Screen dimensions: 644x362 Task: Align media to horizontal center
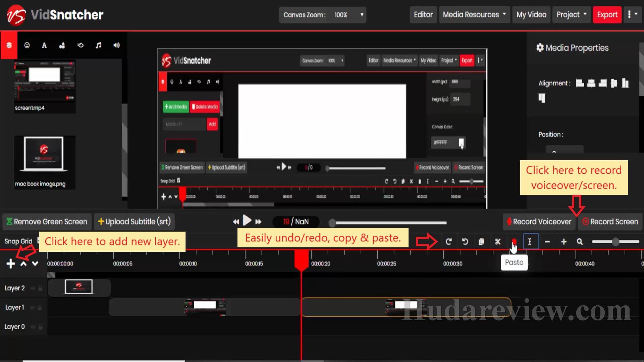tap(591, 83)
